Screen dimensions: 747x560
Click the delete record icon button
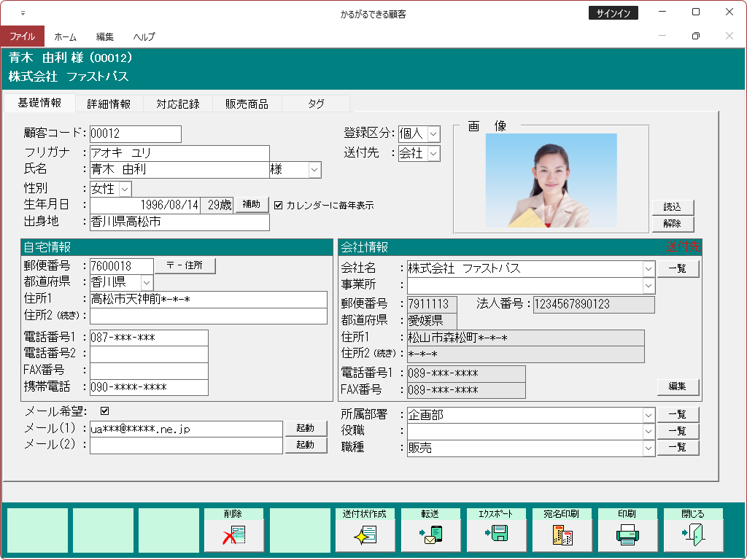tap(233, 535)
